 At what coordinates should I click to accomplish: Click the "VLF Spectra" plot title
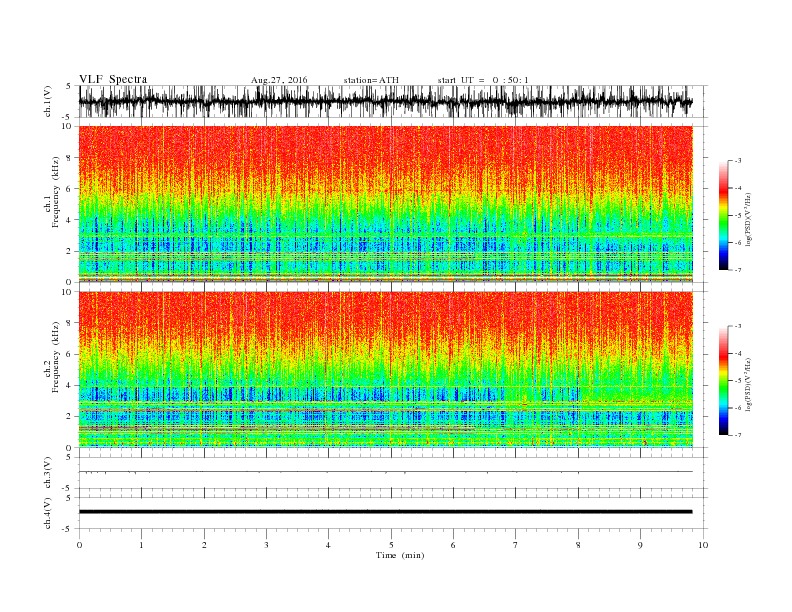(113, 79)
